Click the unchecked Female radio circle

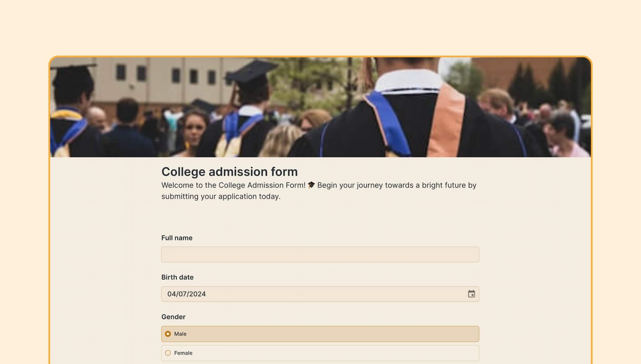pos(168,353)
